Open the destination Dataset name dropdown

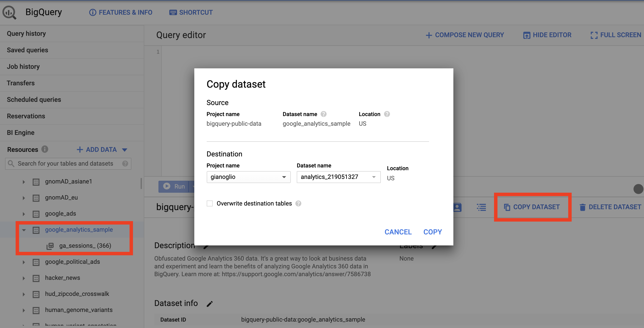(339, 177)
